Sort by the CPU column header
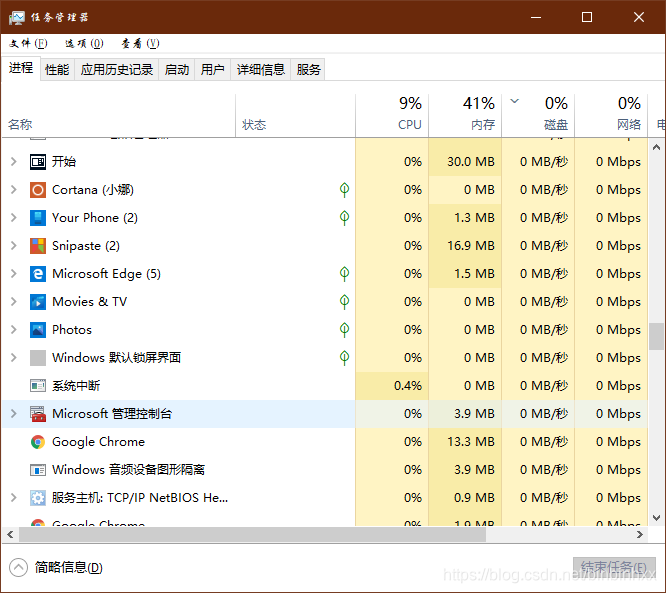The image size is (666, 593). click(392, 116)
